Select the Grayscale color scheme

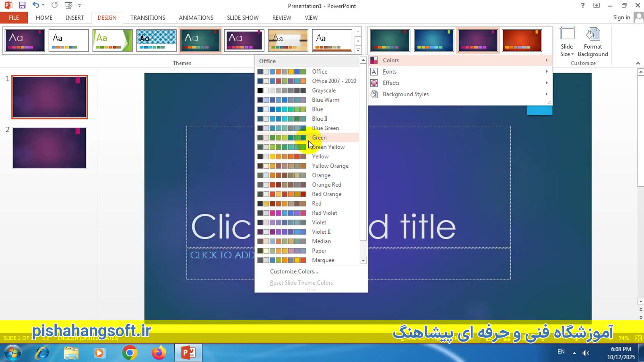pos(308,90)
